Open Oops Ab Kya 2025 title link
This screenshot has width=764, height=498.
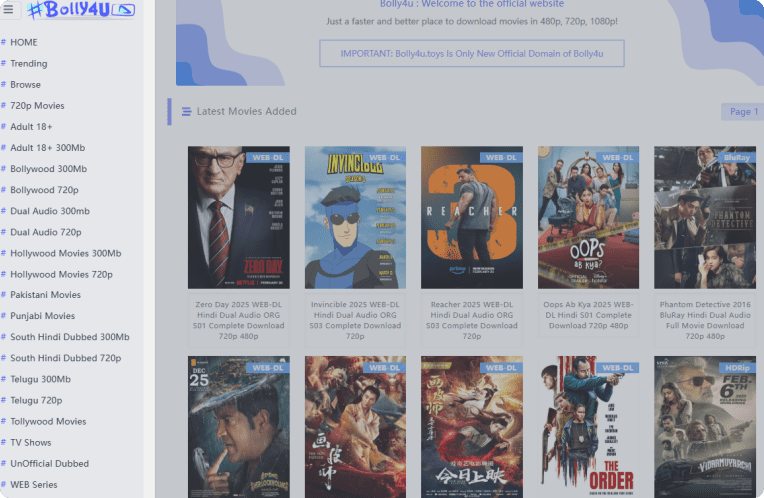click(x=588, y=314)
